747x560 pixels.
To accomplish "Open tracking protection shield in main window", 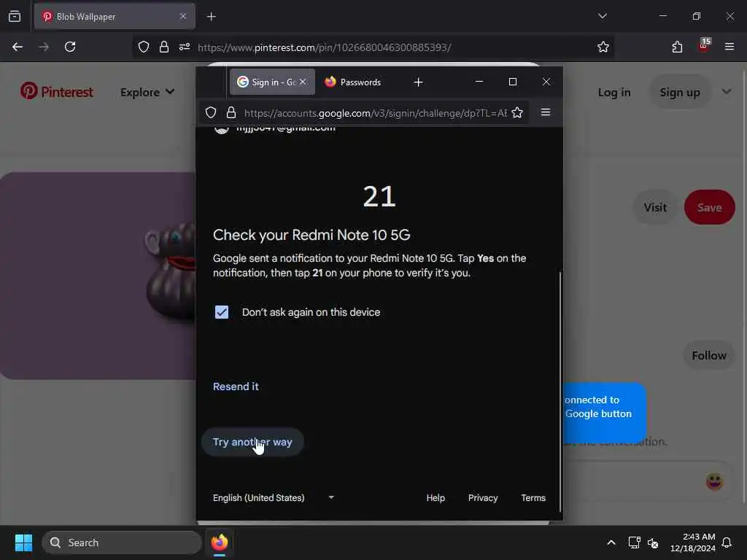I will coord(144,47).
